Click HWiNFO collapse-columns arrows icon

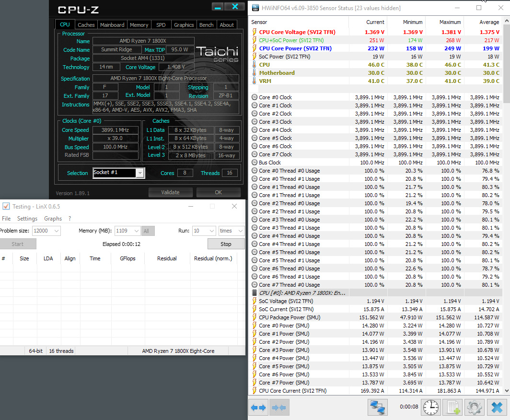point(279,408)
